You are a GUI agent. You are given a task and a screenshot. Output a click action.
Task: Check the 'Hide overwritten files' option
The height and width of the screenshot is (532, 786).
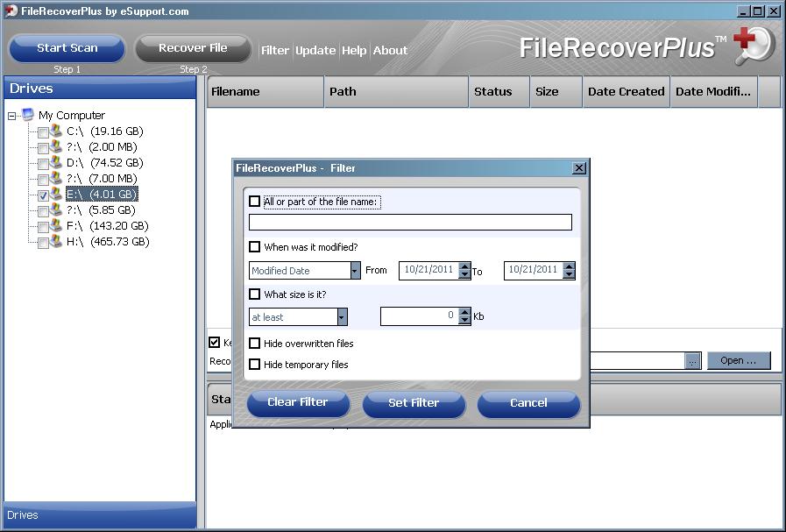pyautogui.click(x=255, y=344)
